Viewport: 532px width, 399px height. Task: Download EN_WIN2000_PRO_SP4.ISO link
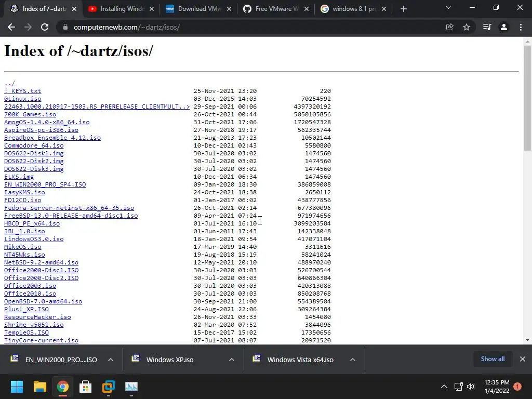[x=45, y=184]
